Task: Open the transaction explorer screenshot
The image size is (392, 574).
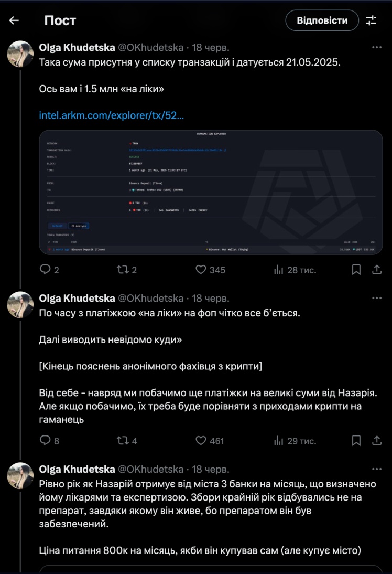Action: tap(211, 192)
